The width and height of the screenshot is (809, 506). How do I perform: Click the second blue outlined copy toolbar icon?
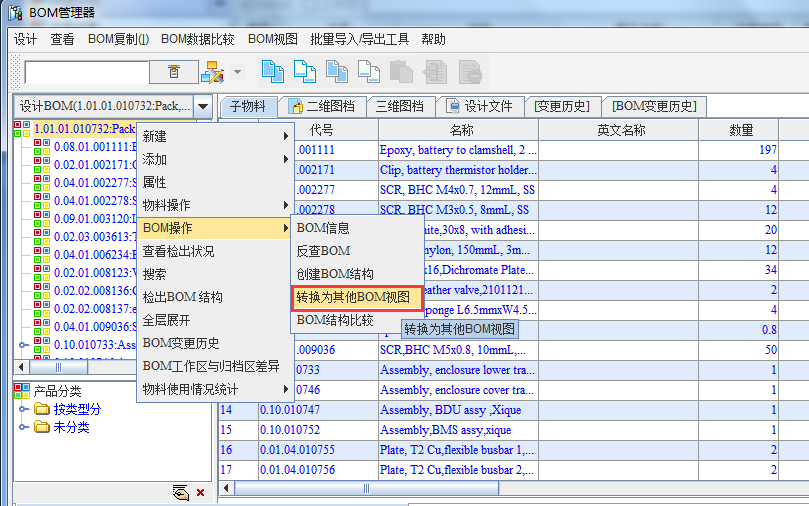[x=305, y=72]
